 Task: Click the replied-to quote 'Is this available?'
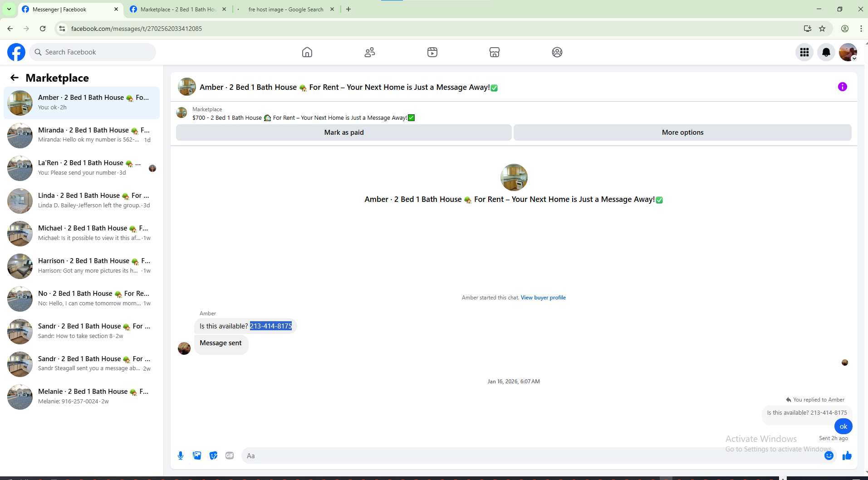(x=807, y=413)
